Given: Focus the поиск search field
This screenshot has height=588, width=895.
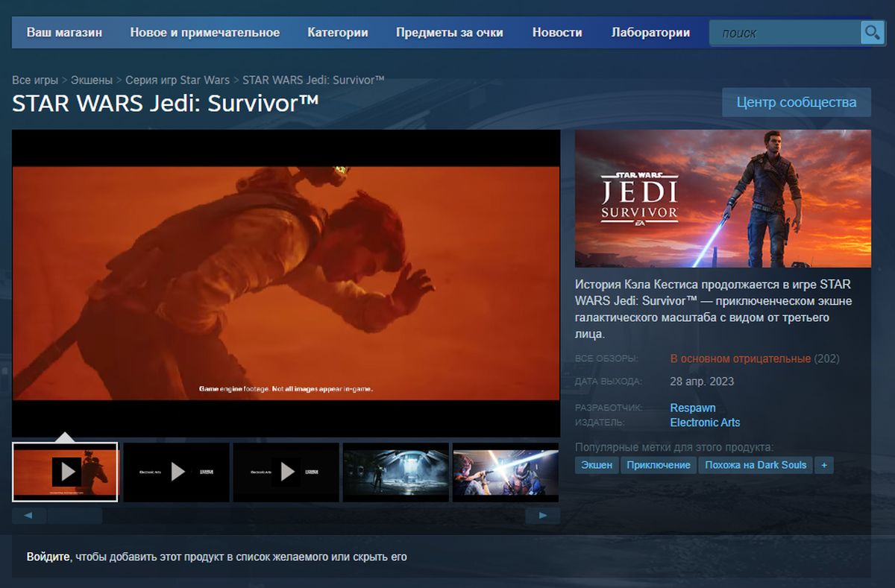Looking at the screenshot, I should tap(785, 33).
